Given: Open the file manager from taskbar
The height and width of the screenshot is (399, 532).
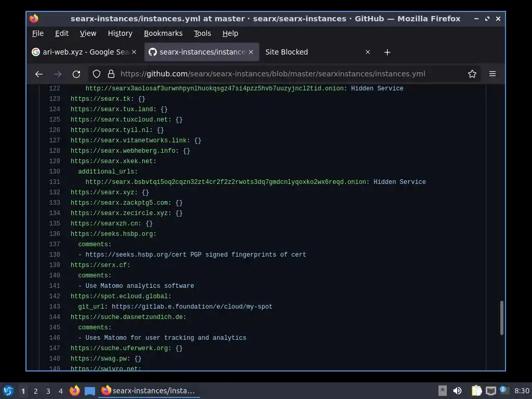Looking at the screenshot, I should [x=89, y=391].
